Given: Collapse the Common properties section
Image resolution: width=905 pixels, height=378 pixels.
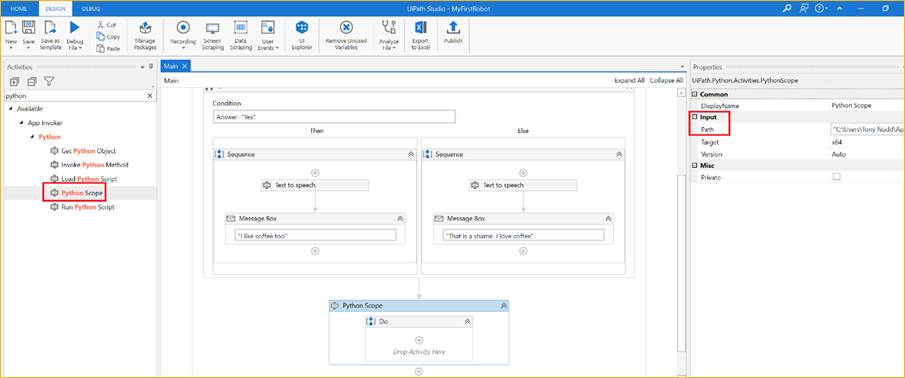Looking at the screenshot, I should 695,94.
